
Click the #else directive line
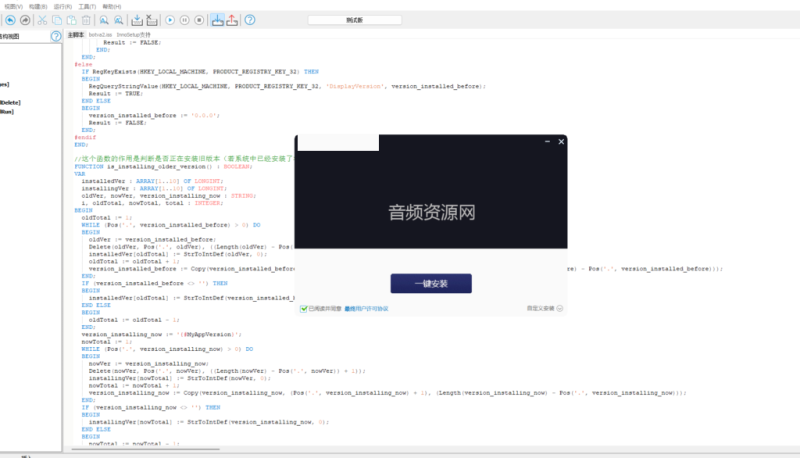click(83, 64)
